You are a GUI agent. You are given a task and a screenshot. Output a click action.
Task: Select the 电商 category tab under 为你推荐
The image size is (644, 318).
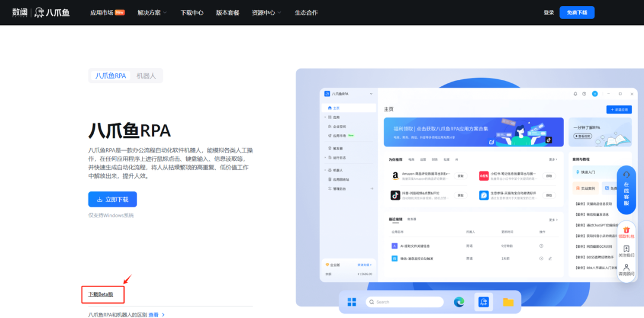coord(411,159)
